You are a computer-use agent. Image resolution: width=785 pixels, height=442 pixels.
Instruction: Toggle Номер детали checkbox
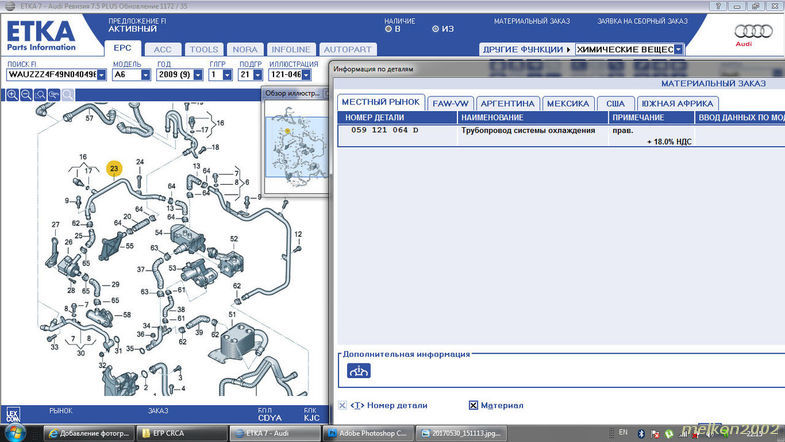(342, 405)
